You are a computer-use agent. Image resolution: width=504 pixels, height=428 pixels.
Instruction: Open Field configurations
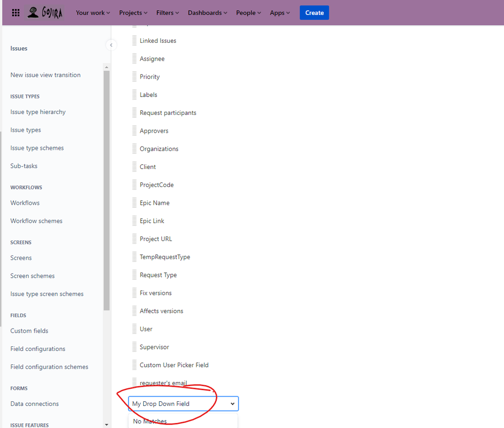point(38,349)
